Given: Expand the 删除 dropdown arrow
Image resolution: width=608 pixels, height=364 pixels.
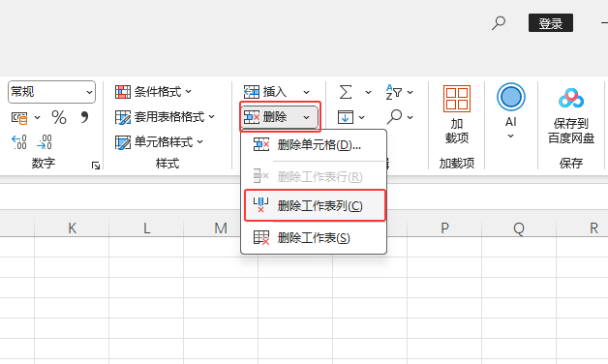Looking at the screenshot, I should 306,117.
